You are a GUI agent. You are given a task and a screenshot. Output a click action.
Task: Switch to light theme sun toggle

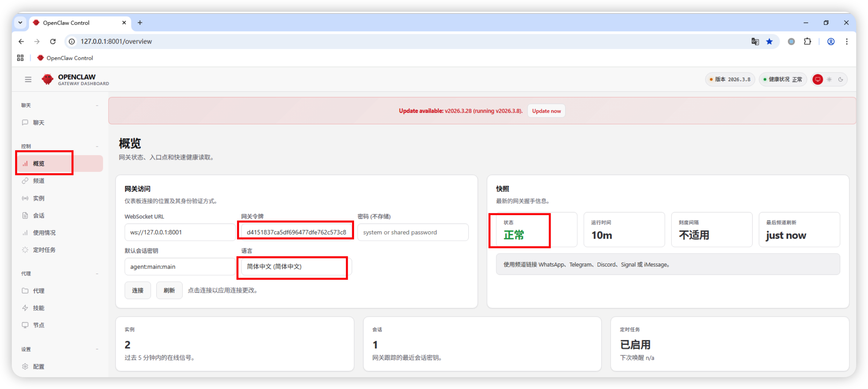(829, 80)
